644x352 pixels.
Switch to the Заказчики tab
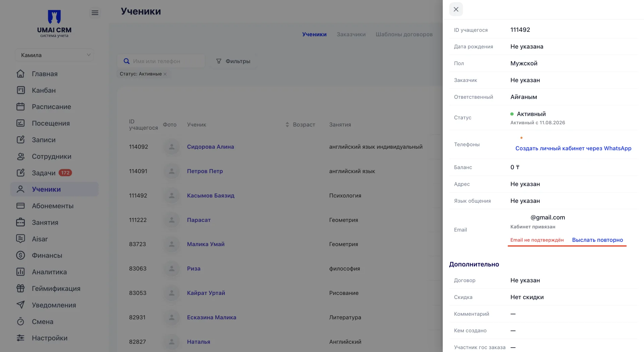click(x=351, y=34)
